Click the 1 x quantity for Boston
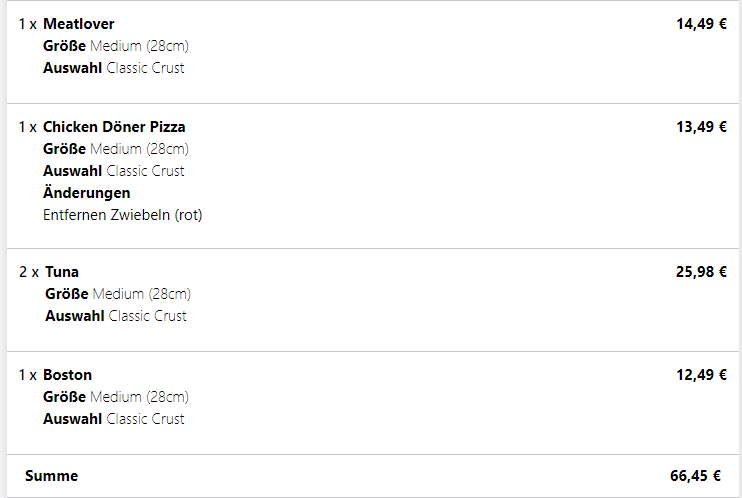This screenshot has height=498, width=742. point(28,375)
